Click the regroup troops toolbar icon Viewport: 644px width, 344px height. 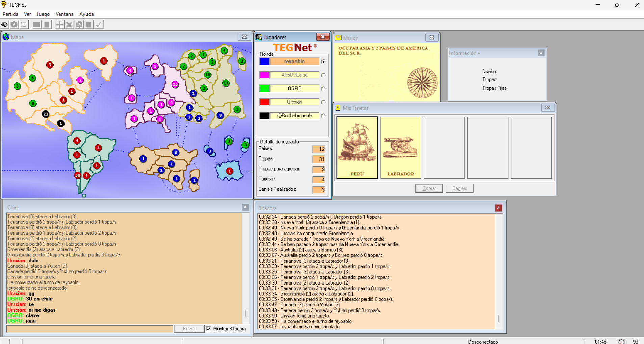coord(79,25)
